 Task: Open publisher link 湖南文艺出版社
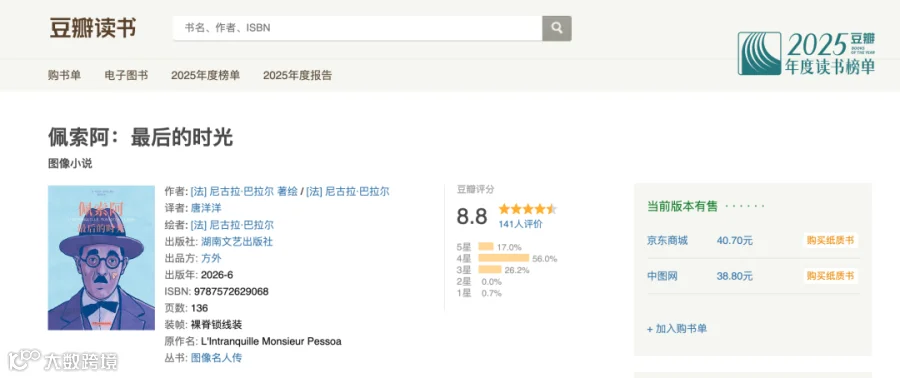[x=237, y=241]
